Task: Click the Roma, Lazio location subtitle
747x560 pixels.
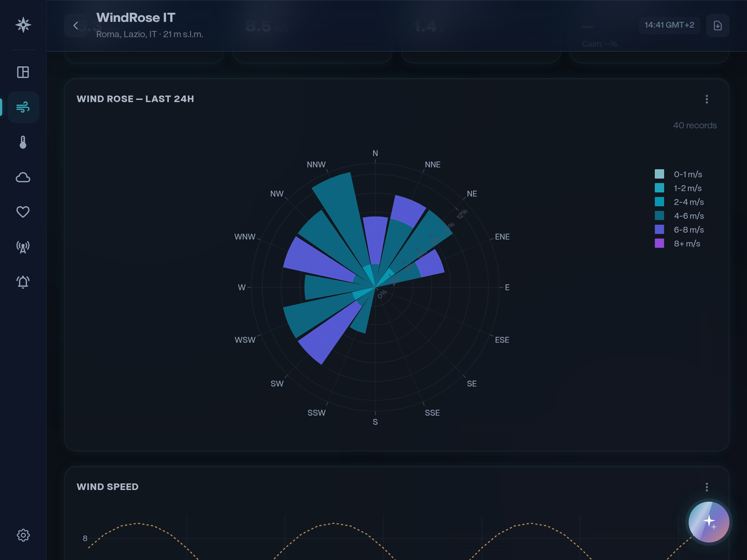Action: pos(150,34)
